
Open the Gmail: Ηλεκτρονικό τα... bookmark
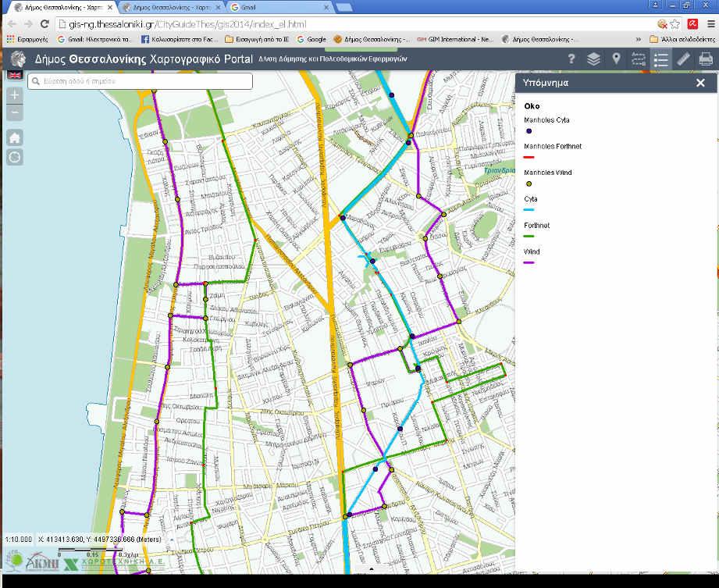(94, 40)
